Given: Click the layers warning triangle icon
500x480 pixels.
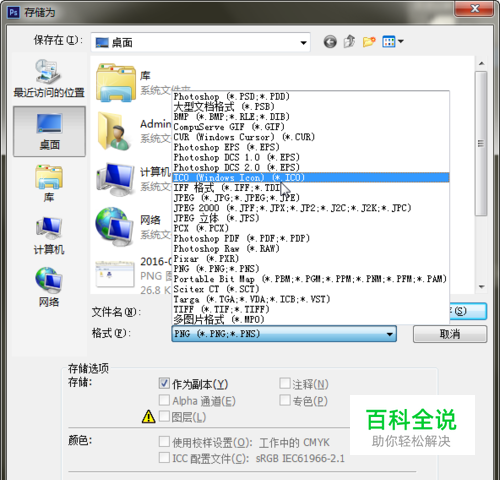Looking at the screenshot, I should tap(149, 416).
